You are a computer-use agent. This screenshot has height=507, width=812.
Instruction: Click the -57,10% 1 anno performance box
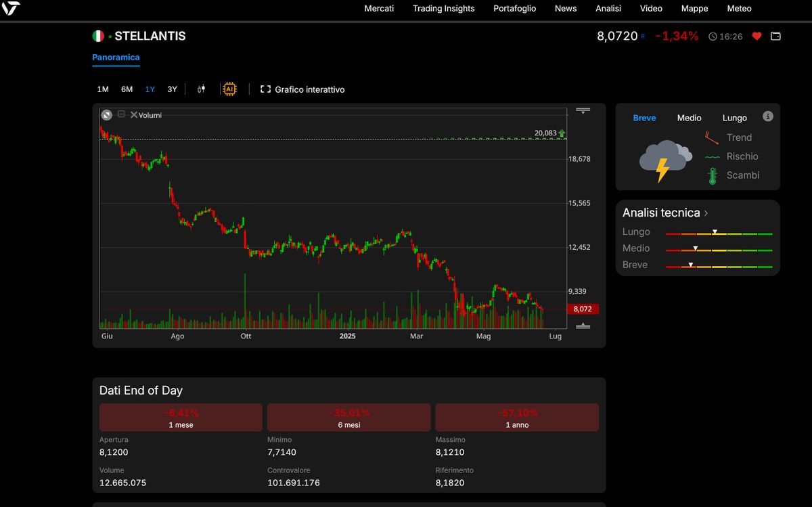point(517,418)
